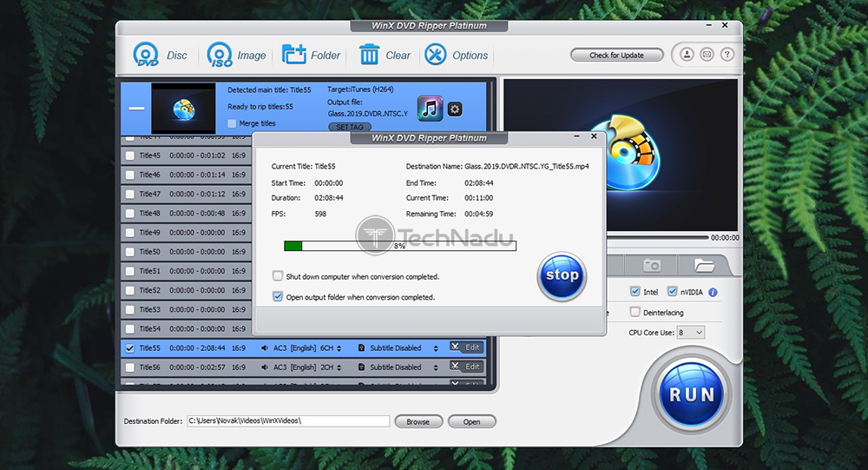
Task: Select the Title47 row
Action: (187, 194)
